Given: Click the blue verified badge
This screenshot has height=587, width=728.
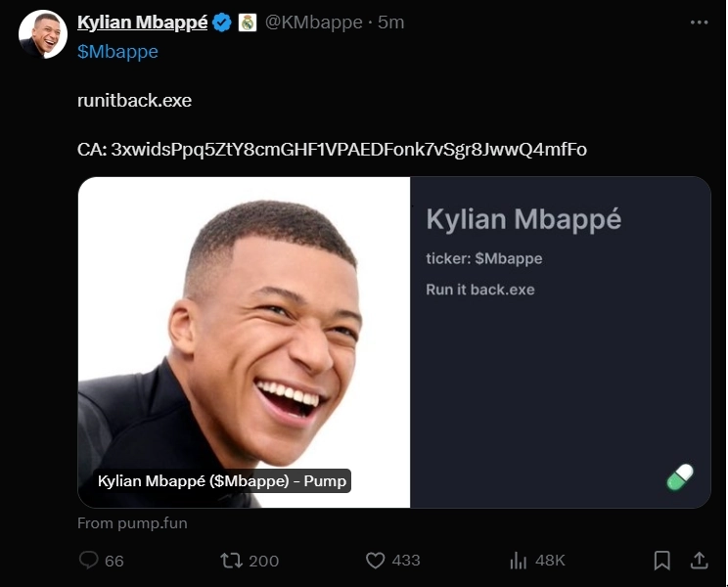Looking at the screenshot, I should [223, 23].
